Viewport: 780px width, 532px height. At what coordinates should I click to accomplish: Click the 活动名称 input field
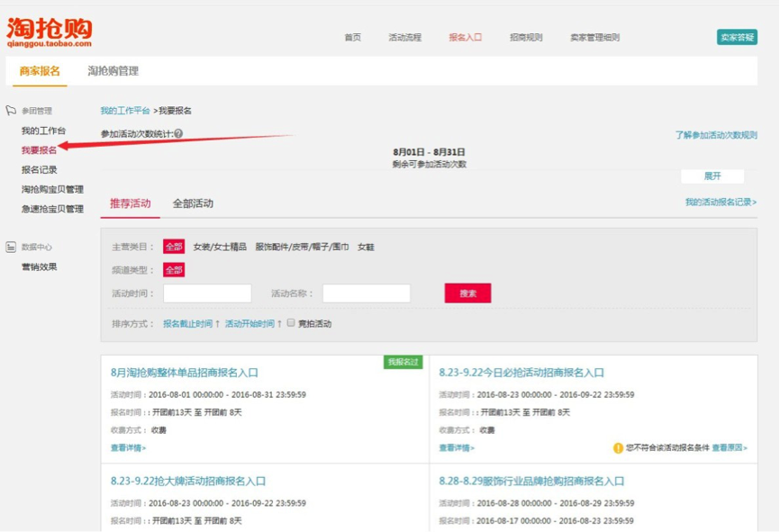pyautogui.click(x=367, y=293)
